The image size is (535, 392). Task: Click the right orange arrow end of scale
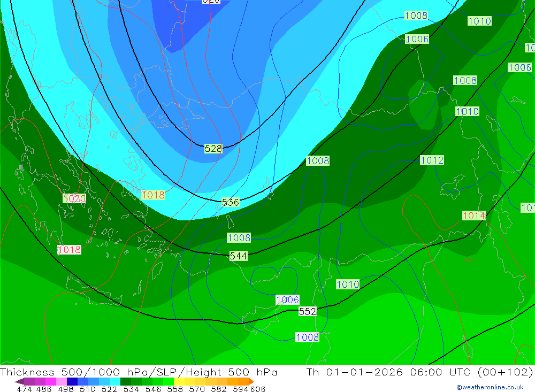(x=251, y=381)
